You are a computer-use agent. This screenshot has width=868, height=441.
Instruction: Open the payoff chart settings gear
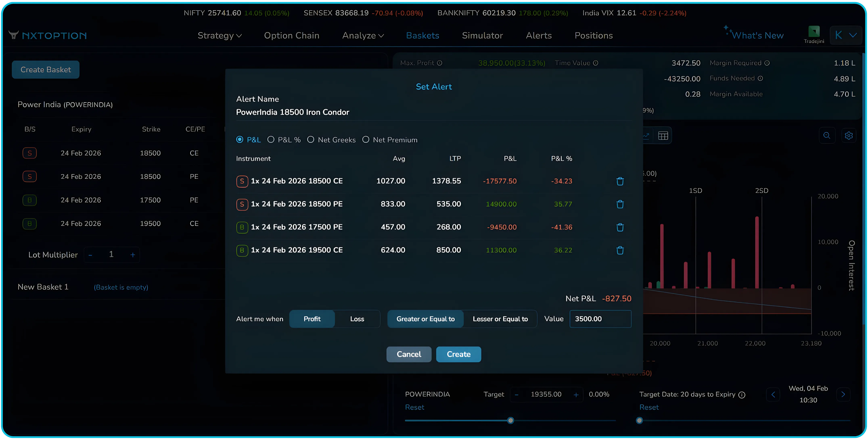pyautogui.click(x=849, y=135)
